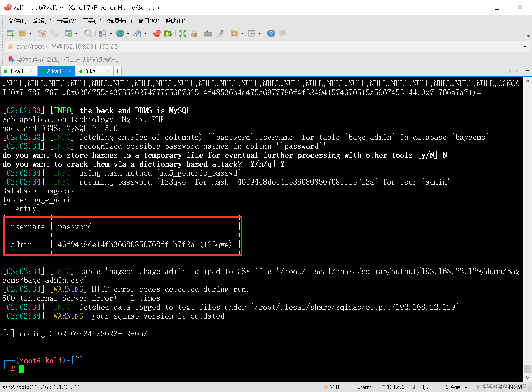Open the 帮助(H) menu
The image size is (532, 392).
[175, 21]
